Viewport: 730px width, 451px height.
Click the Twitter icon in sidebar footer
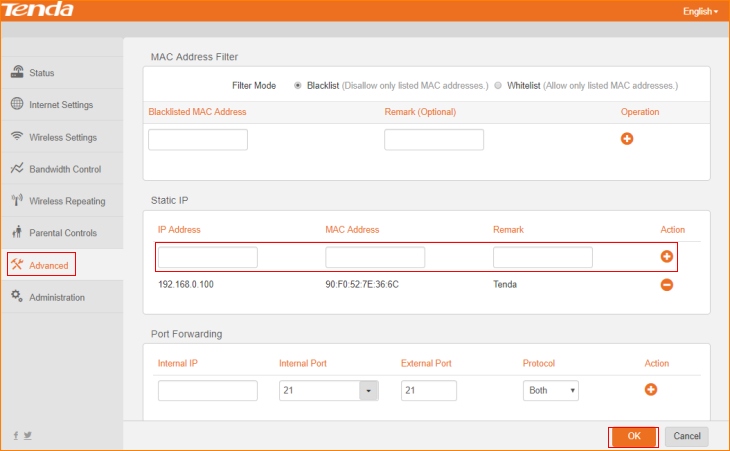pyautogui.click(x=27, y=435)
